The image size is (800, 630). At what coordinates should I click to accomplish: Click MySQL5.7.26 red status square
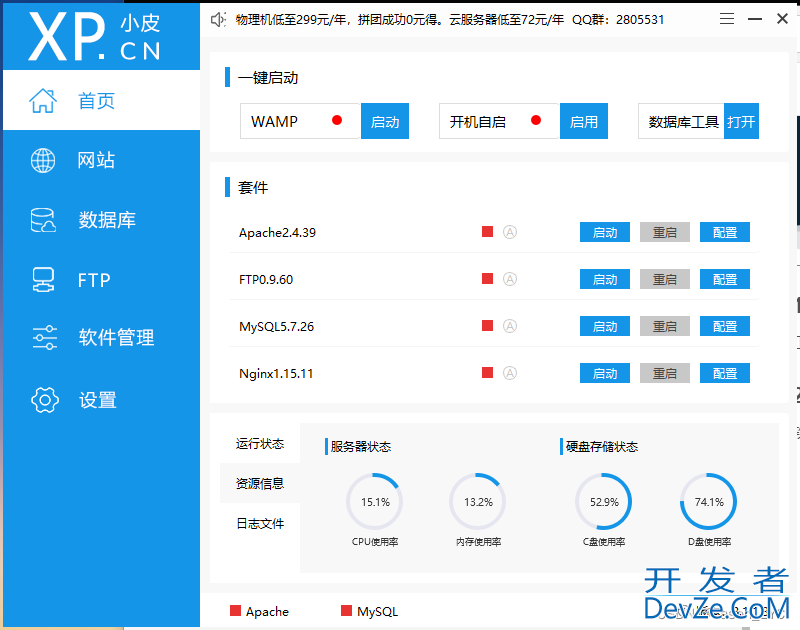coord(487,325)
